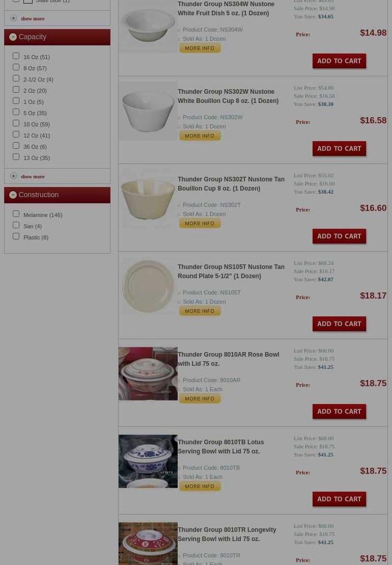This screenshot has height=565, width=392.
Task: Tick the 12 Oz capacity checkbox
Action: [16, 134]
